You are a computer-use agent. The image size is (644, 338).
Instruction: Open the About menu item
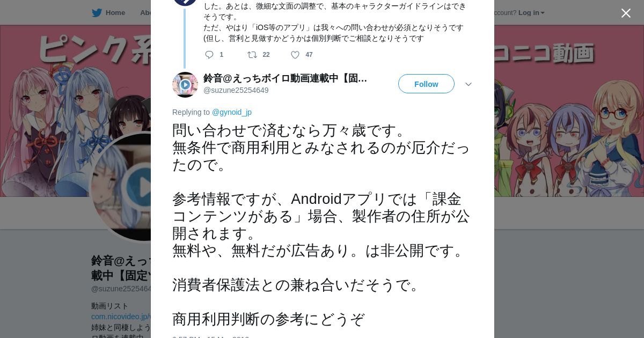[x=145, y=13]
